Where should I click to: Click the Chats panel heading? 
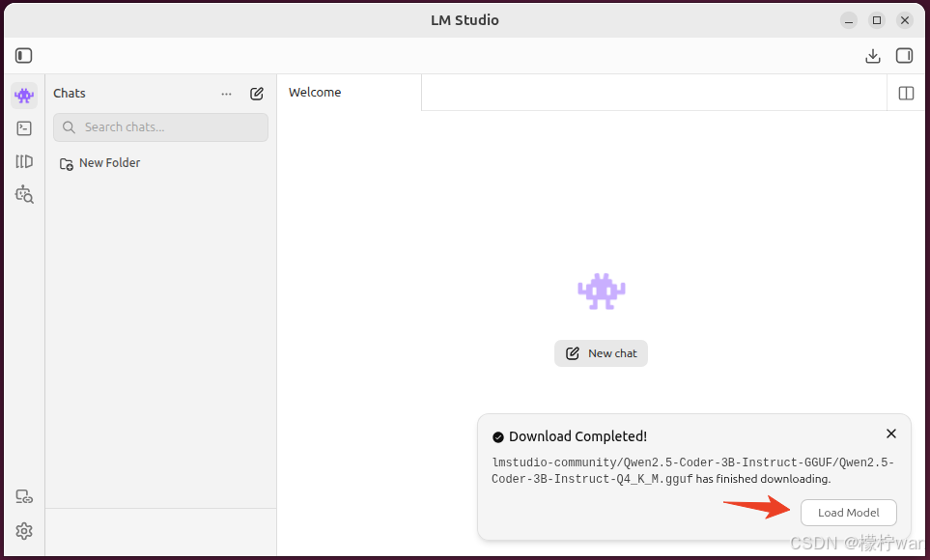(x=70, y=93)
